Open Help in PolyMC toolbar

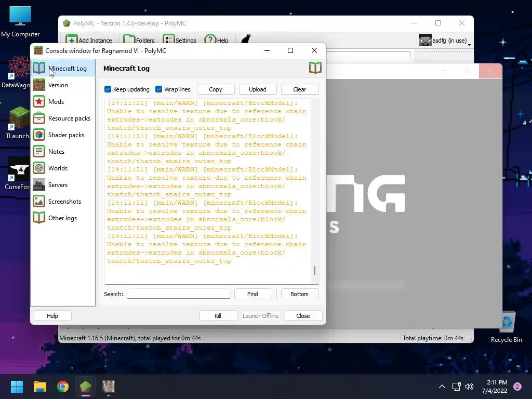[216, 40]
